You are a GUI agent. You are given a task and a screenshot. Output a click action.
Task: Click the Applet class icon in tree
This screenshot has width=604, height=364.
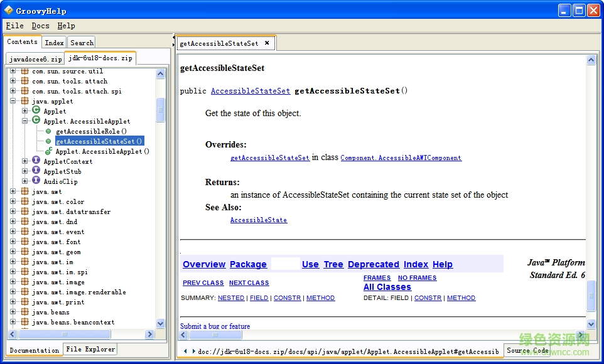[36, 111]
